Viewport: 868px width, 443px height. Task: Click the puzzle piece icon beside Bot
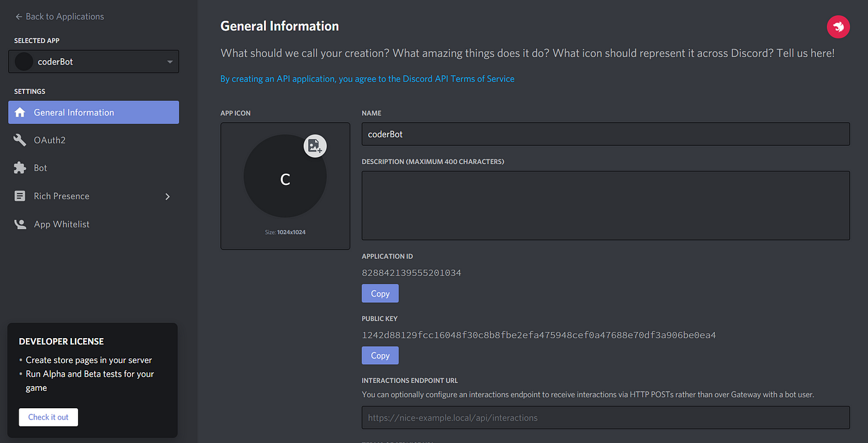[20, 168]
